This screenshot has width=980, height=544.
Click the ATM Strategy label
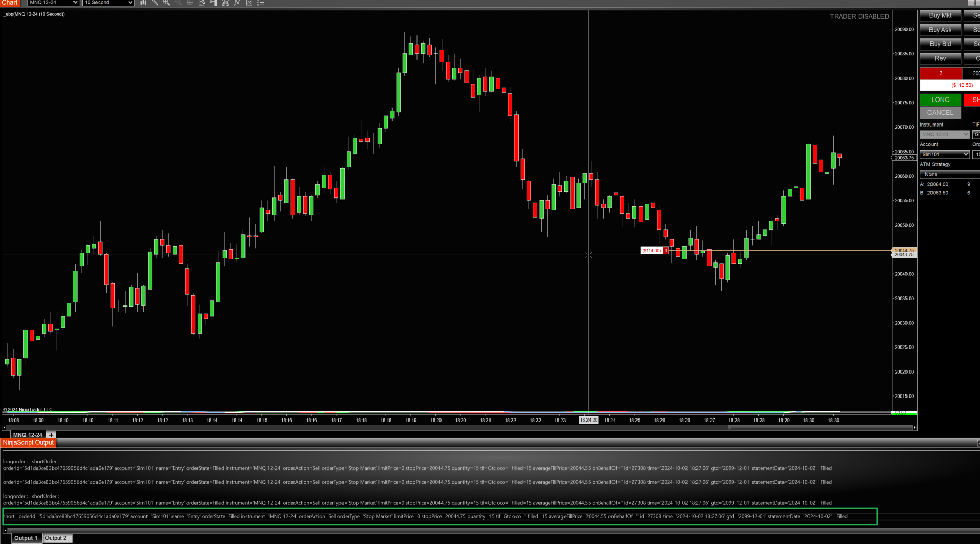coord(935,164)
